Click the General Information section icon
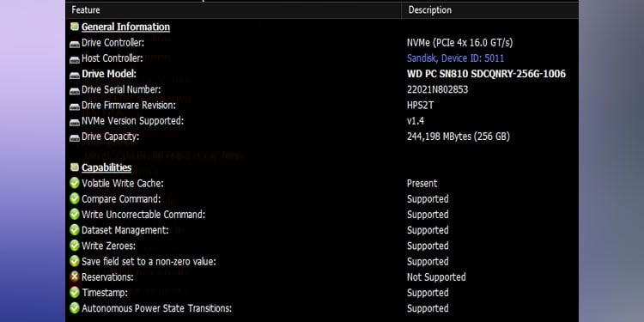This screenshot has height=322, width=644. pos(75,27)
